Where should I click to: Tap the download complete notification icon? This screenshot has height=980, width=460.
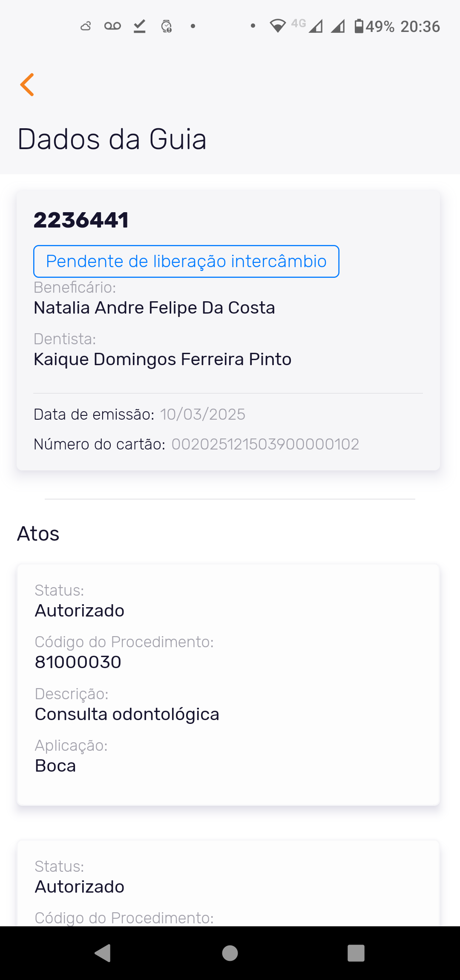click(x=139, y=26)
